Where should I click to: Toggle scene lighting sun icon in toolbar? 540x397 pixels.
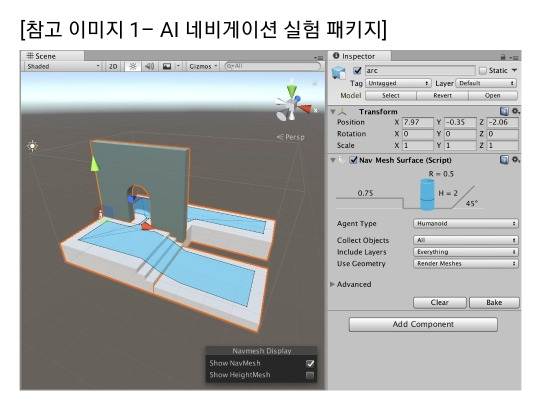tap(133, 66)
